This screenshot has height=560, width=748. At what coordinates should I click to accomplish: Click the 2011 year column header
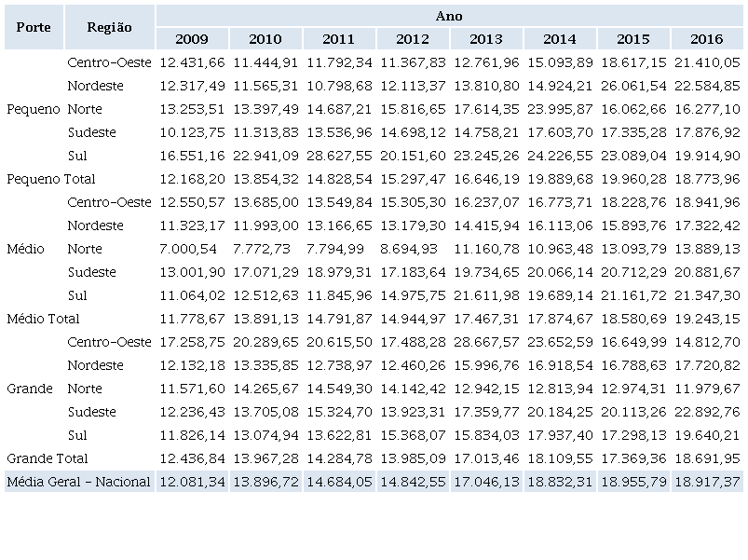(x=339, y=39)
